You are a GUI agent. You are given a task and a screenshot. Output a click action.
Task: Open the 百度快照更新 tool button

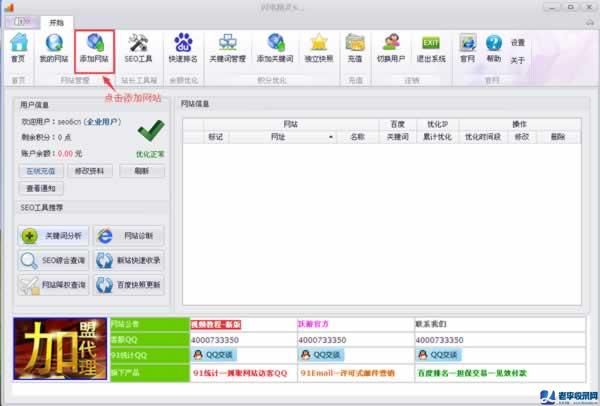(x=129, y=285)
